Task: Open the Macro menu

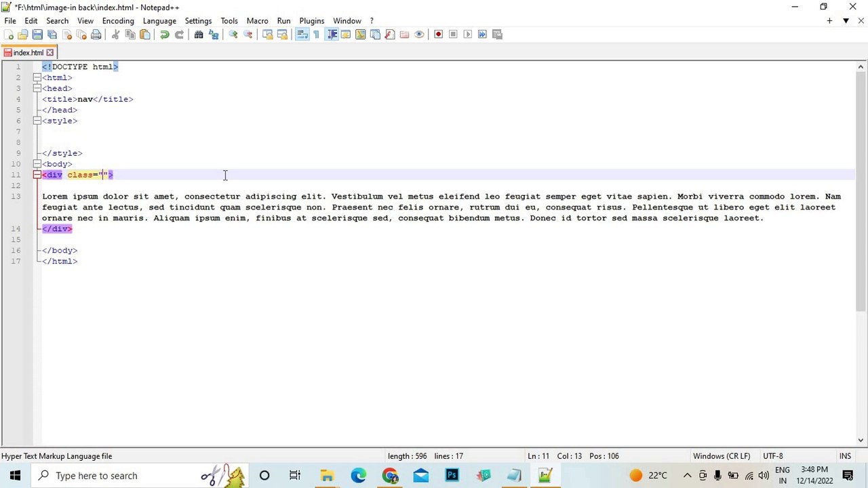Action: click(x=257, y=21)
